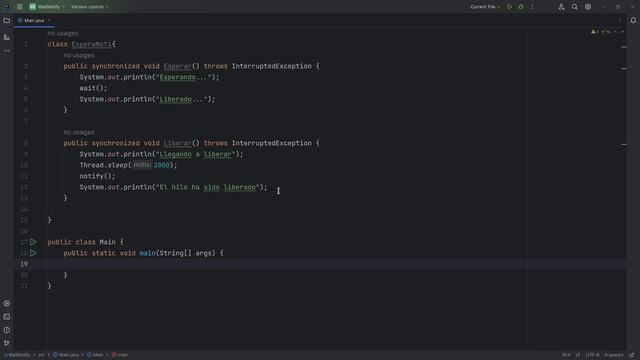Click the "Esperando..." string literal
Viewport: 640px width, 360px height.
coord(183,77)
